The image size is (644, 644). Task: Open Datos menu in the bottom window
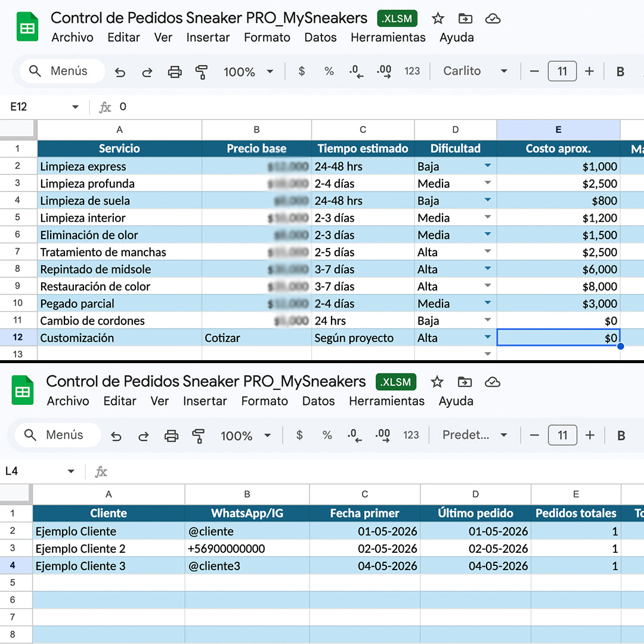[318, 401]
